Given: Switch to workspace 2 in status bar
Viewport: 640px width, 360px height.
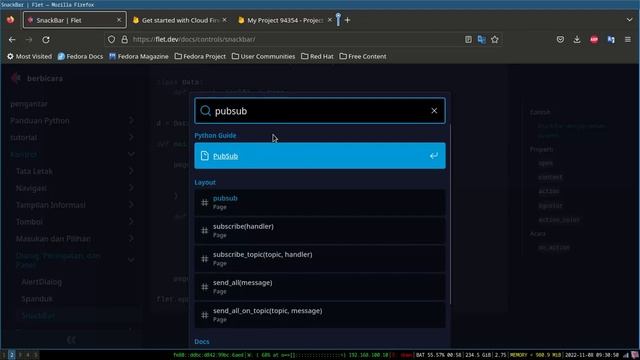Looking at the screenshot, I should coord(11,355).
